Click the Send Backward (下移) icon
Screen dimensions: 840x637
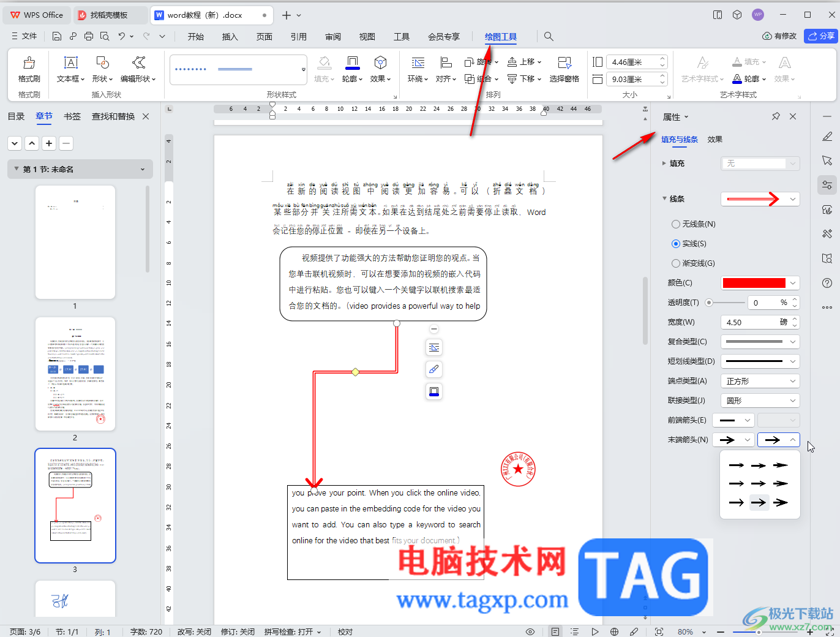[x=512, y=78]
